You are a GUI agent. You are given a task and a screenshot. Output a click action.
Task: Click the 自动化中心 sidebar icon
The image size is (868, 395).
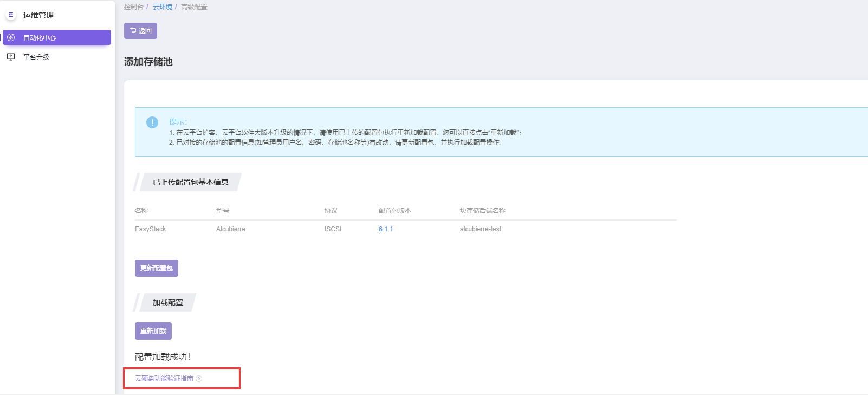11,37
